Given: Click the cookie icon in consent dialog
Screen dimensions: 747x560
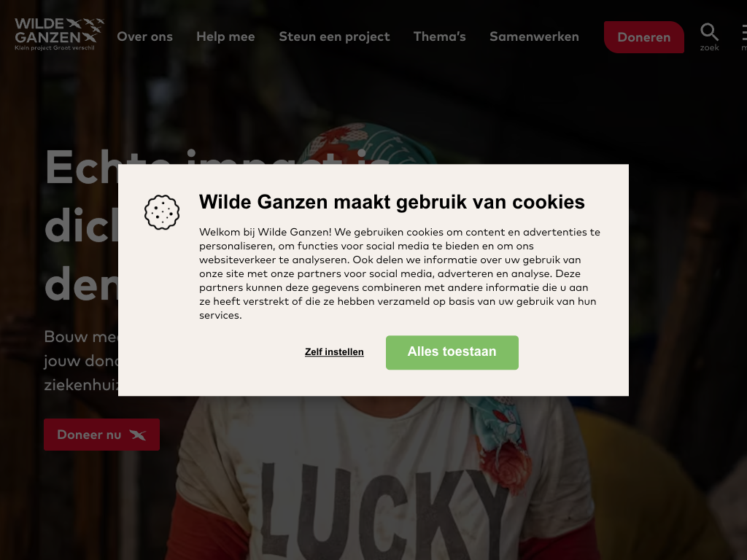Looking at the screenshot, I should click(x=162, y=212).
